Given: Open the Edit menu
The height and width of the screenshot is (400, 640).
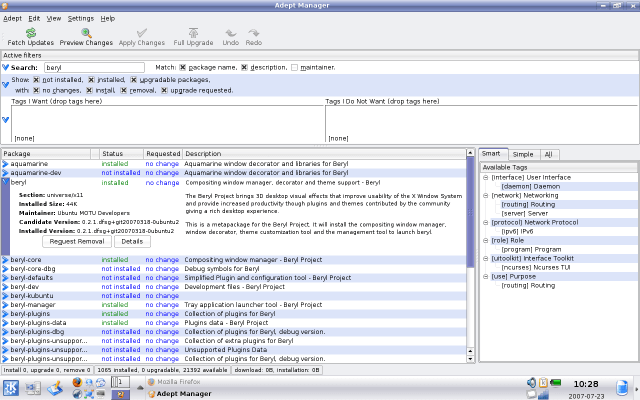Looking at the screenshot, I should click(34, 18).
